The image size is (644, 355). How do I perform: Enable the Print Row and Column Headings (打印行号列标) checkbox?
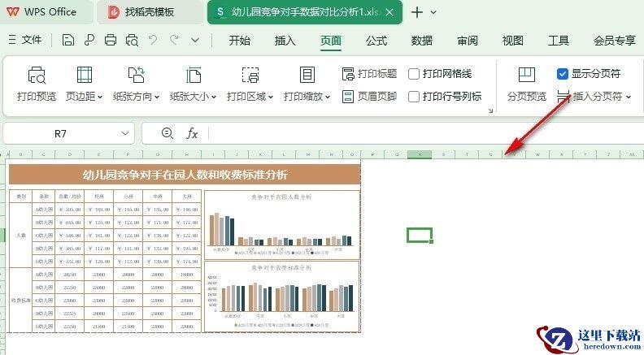414,97
